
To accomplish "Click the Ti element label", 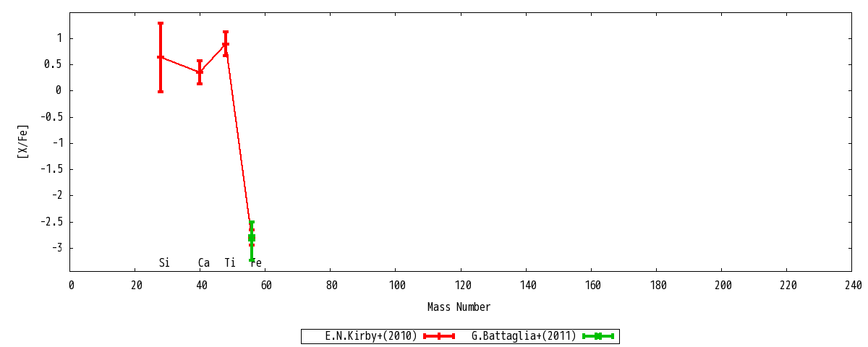I will coord(230,263).
